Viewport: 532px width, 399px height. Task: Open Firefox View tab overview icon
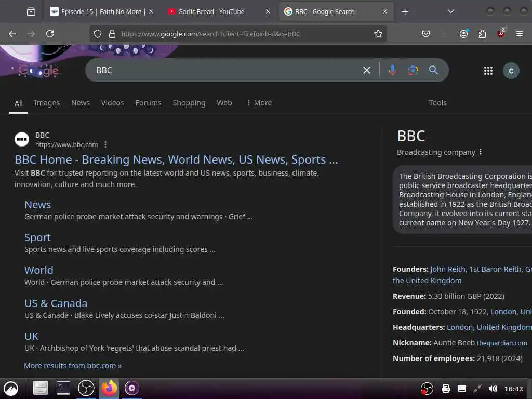pyautogui.click(x=31, y=12)
